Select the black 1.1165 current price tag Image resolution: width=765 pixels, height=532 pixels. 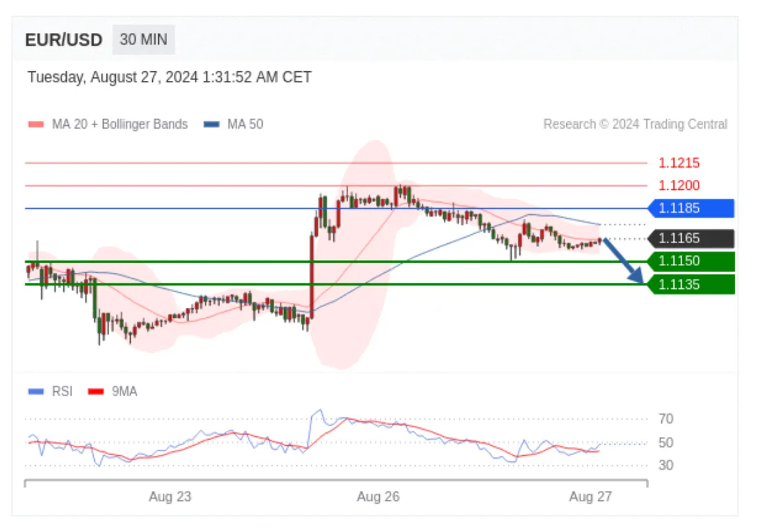pyautogui.click(x=692, y=238)
